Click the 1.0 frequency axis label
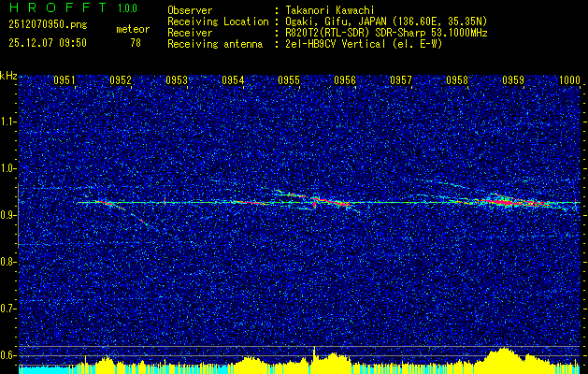 point(7,168)
